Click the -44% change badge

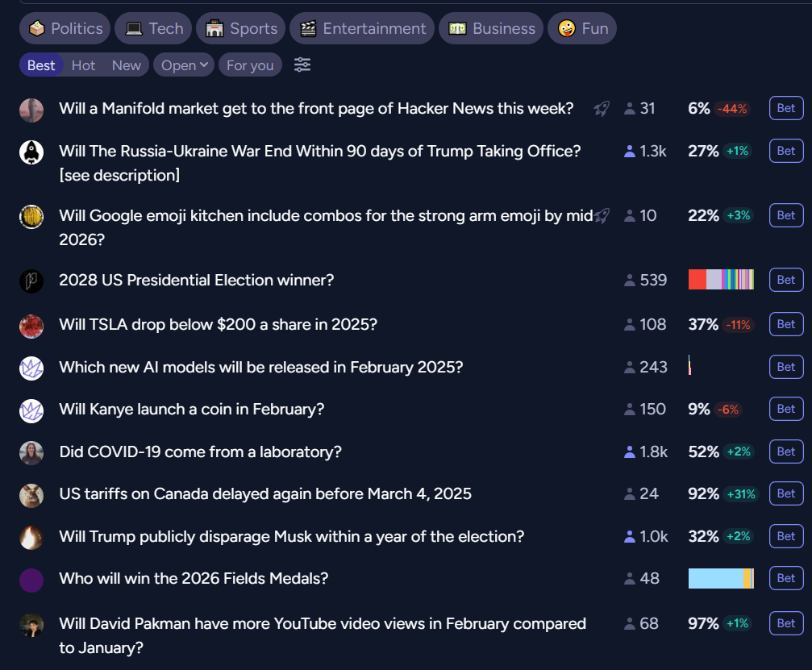(732, 109)
